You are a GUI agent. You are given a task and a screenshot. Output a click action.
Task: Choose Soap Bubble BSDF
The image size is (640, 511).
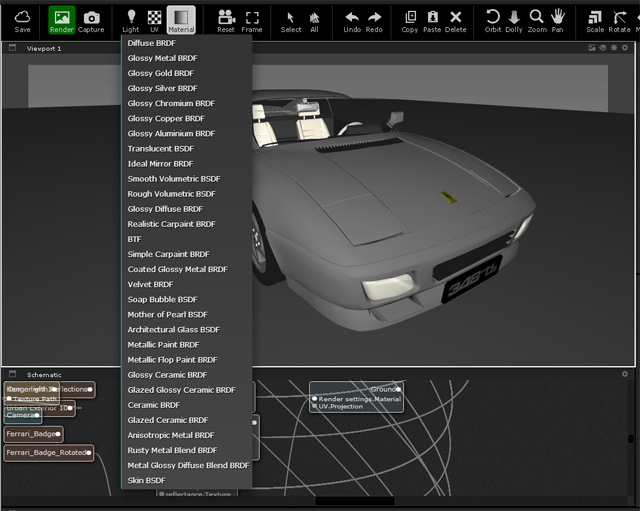[187, 300]
